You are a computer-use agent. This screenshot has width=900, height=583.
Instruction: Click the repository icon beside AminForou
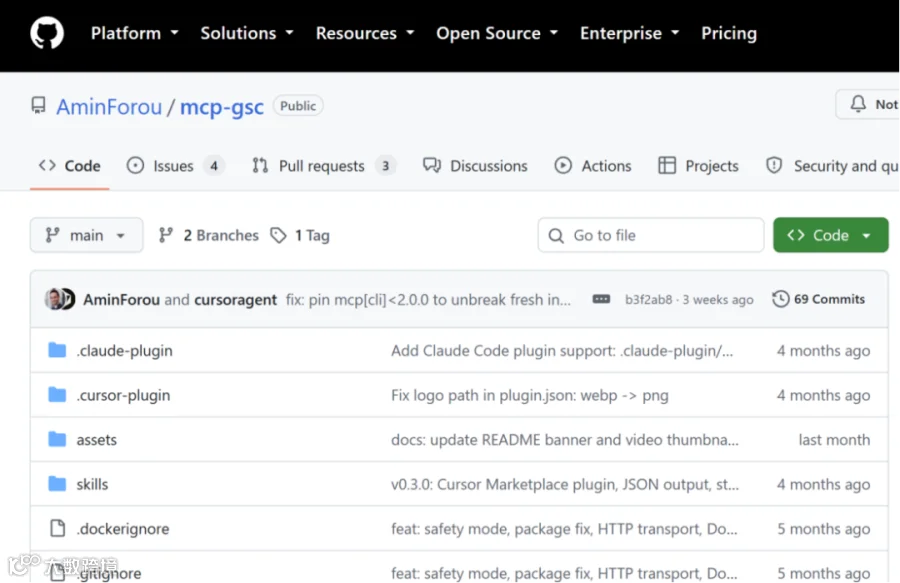click(38, 106)
